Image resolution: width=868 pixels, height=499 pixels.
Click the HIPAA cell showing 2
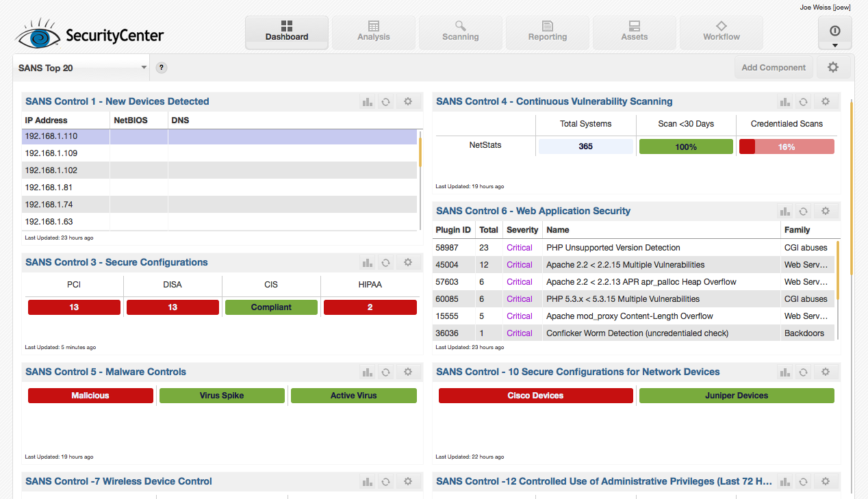(370, 307)
